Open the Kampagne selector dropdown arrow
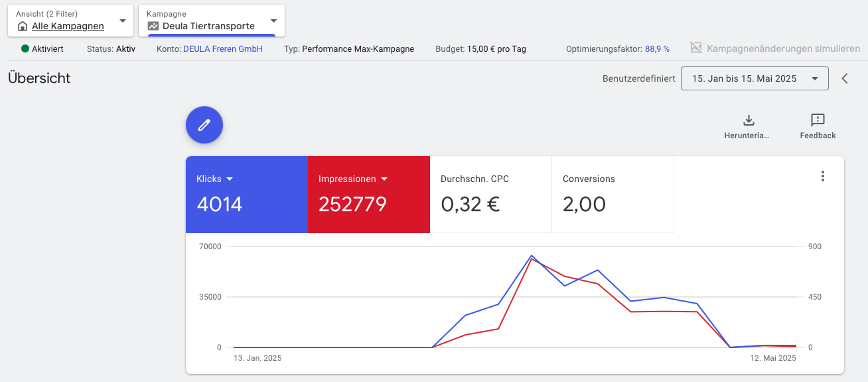Viewport: 868px width, 382px height. tap(273, 21)
